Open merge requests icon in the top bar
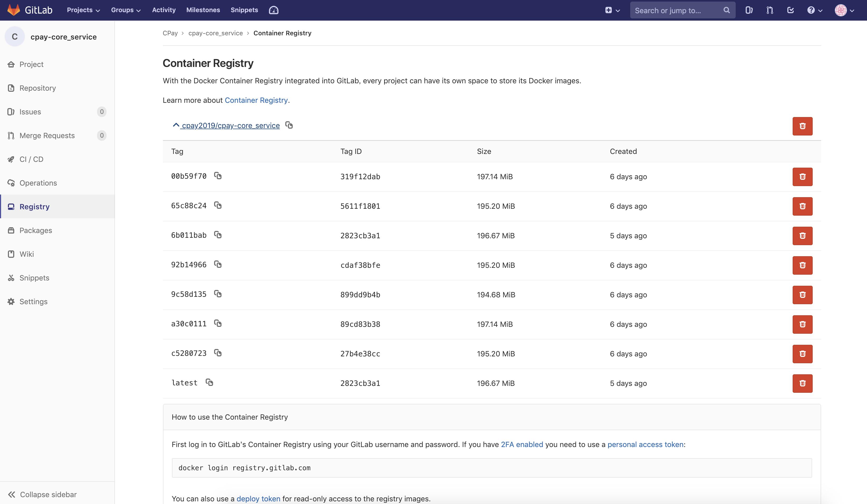 pos(770,10)
